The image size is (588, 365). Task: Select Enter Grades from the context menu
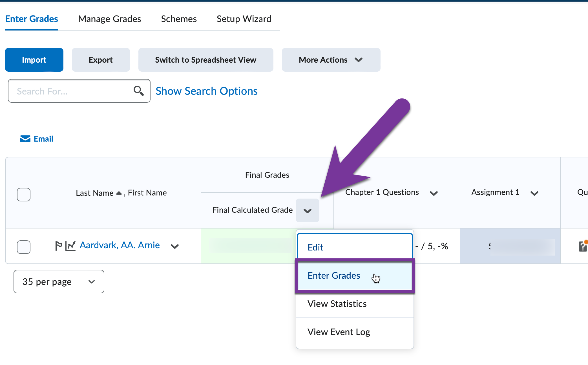click(334, 275)
